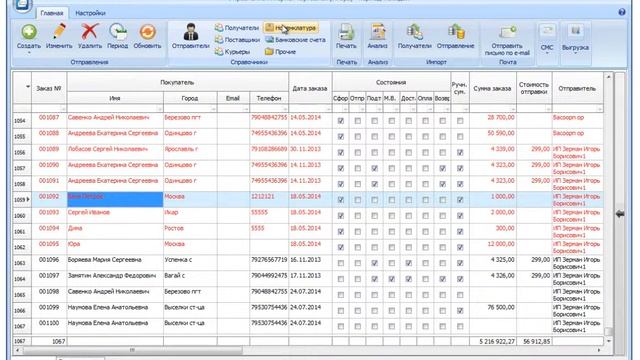Viewport: 640px width, 360px height.
Task: Click the Печать printer icon
Action: (346, 32)
